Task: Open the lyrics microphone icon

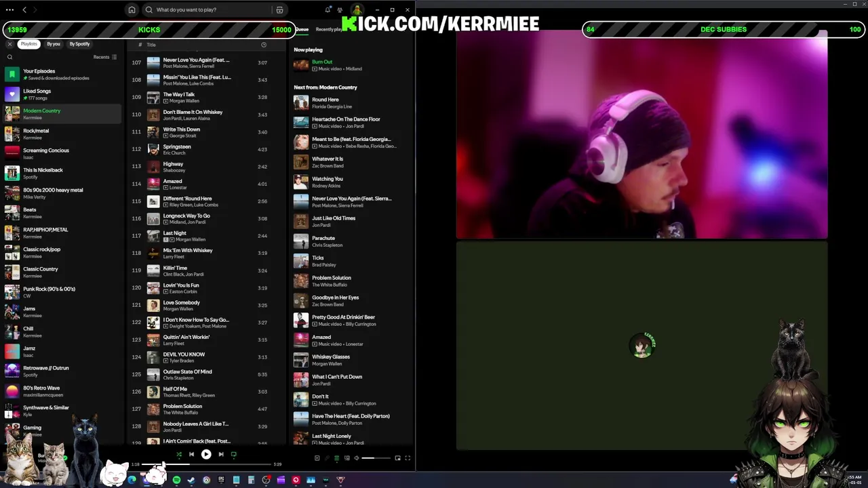Action: 327,458
